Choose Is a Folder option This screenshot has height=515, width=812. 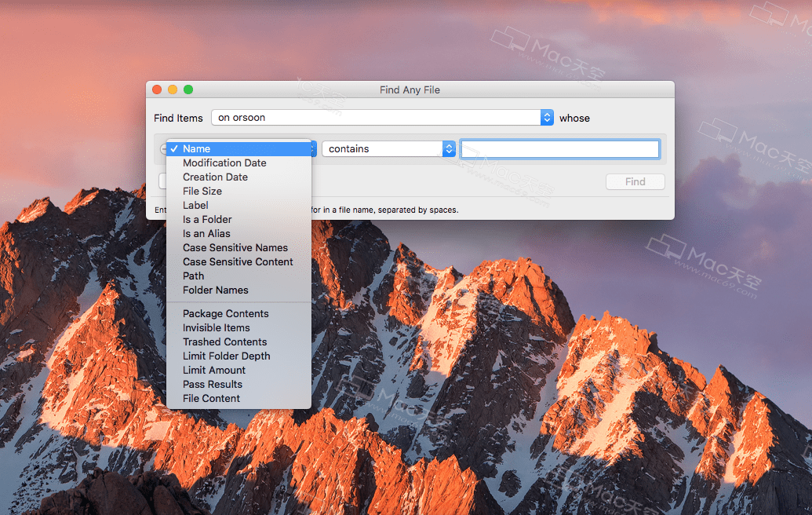click(239, 220)
